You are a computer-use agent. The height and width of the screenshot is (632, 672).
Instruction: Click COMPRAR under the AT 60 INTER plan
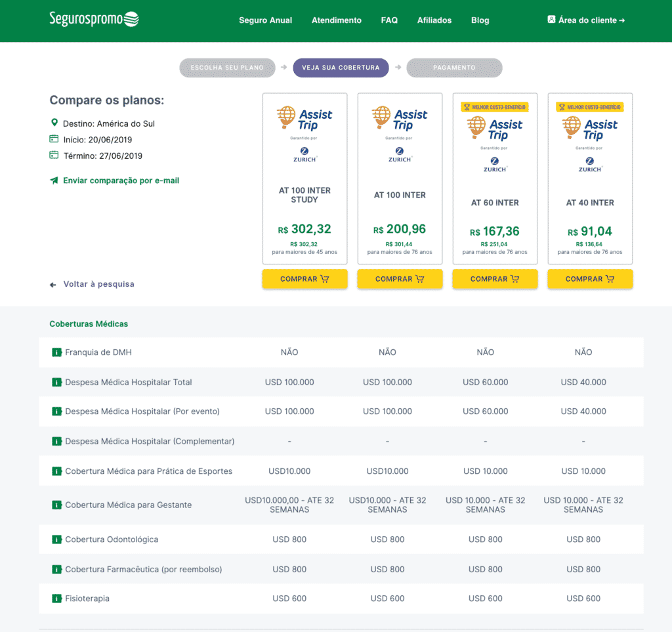pyautogui.click(x=495, y=279)
